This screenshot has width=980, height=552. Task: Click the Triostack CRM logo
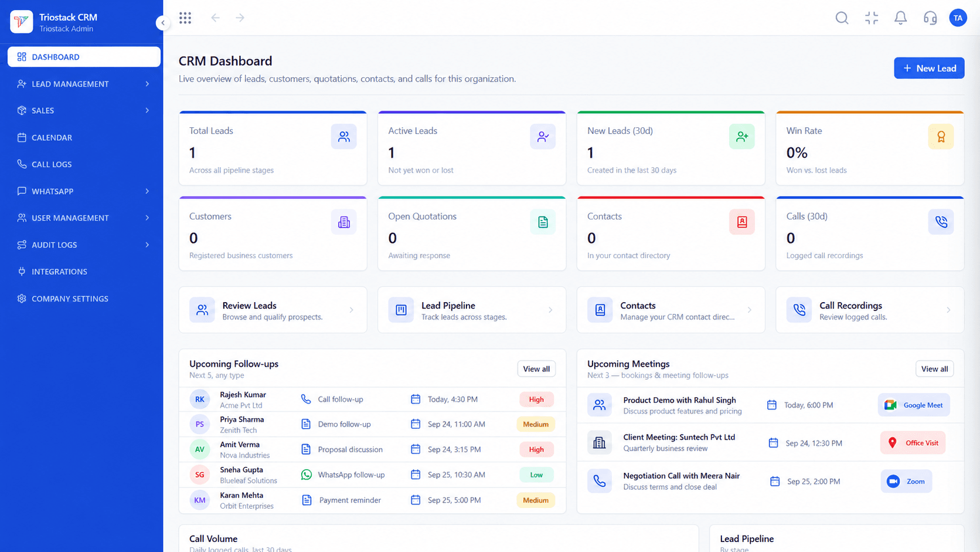point(22,22)
